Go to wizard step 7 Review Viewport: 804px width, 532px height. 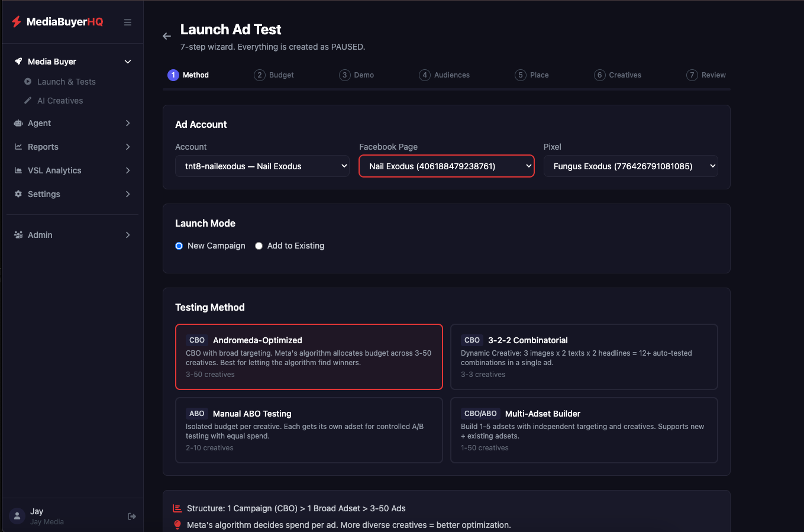click(x=706, y=75)
